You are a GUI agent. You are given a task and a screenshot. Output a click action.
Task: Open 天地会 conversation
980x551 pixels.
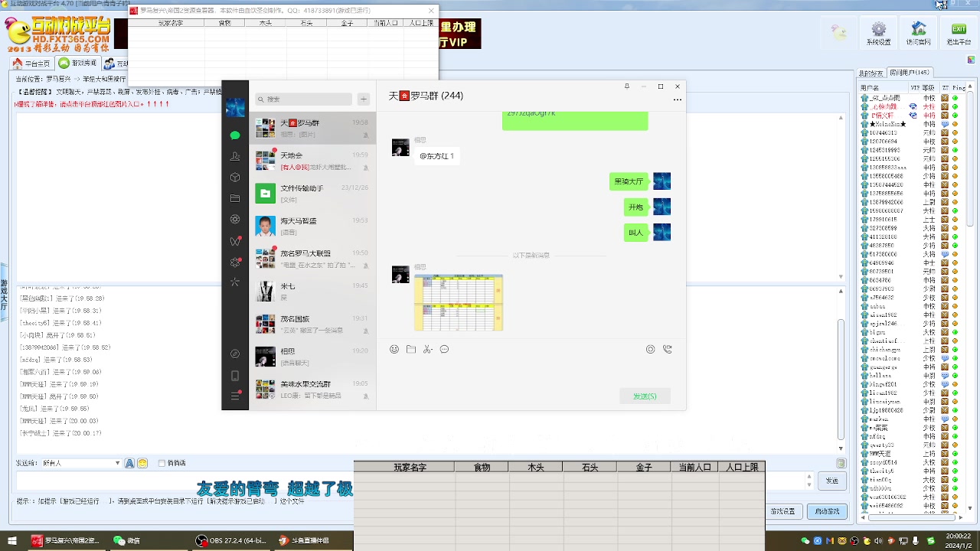pyautogui.click(x=312, y=161)
